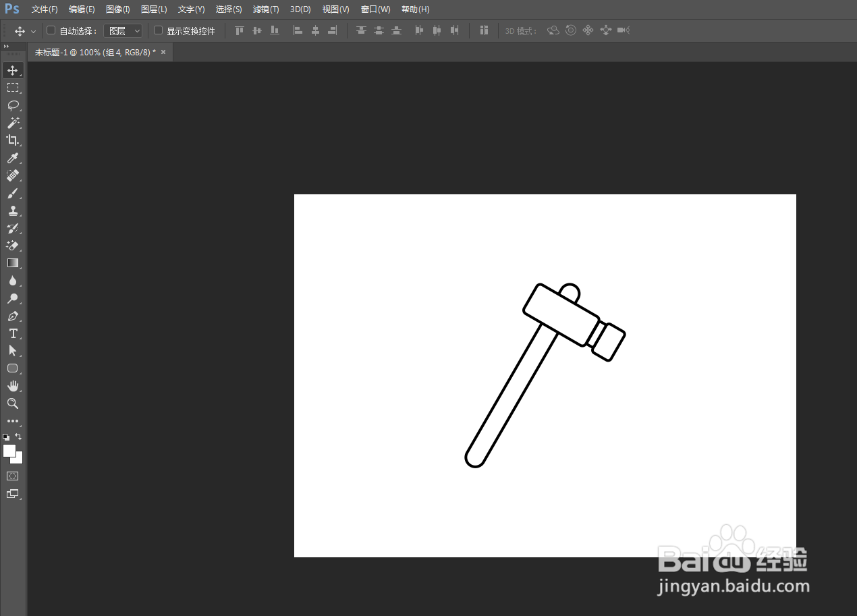857x616 pixels.
Task: Swap foreground and background colors
Action: point(18,437)
